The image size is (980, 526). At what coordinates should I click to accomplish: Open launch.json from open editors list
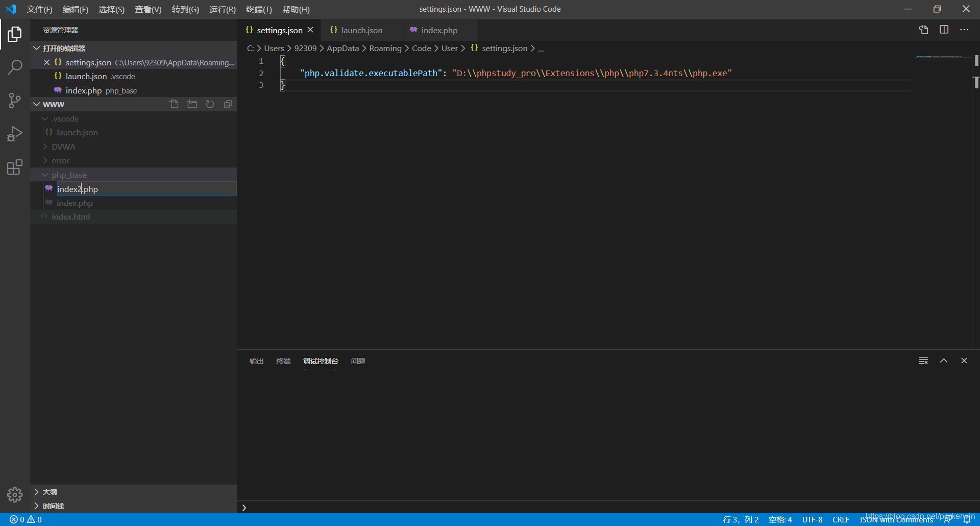133,76
